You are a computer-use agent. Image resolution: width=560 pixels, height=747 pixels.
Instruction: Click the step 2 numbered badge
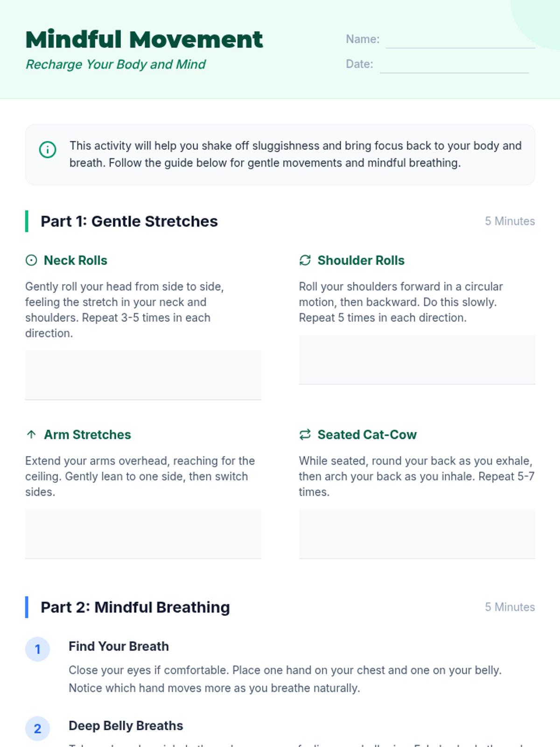pyautogui.click(x=37, y=729)
